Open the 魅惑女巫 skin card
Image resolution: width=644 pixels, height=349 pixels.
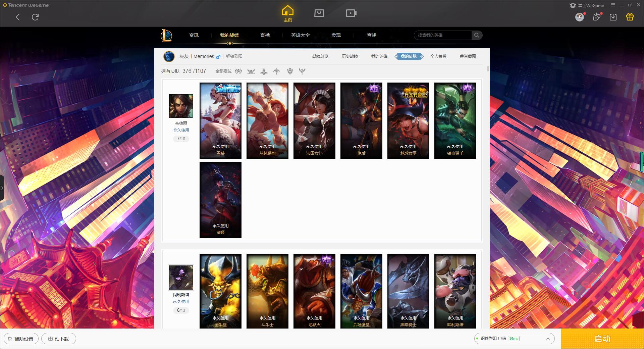[408, 120]
